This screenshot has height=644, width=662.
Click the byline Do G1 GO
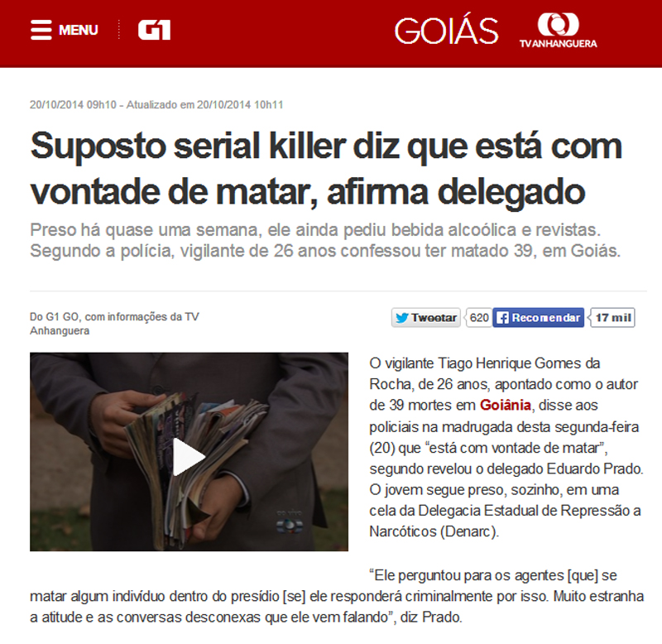coord(114,324)
